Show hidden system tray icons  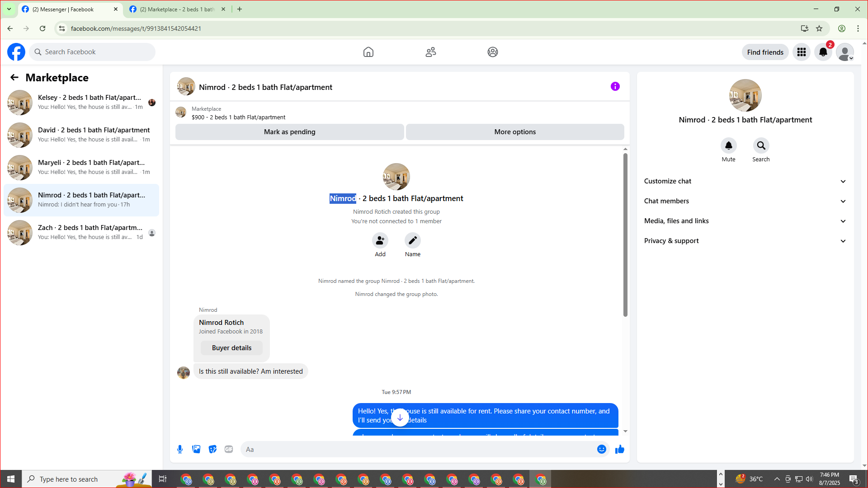pos(777,479)
